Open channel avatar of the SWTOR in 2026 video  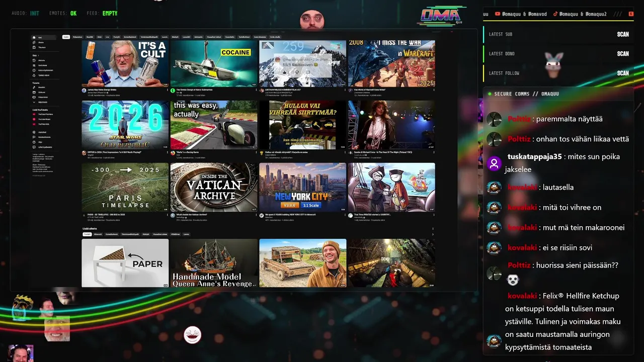tap(84, 153)
